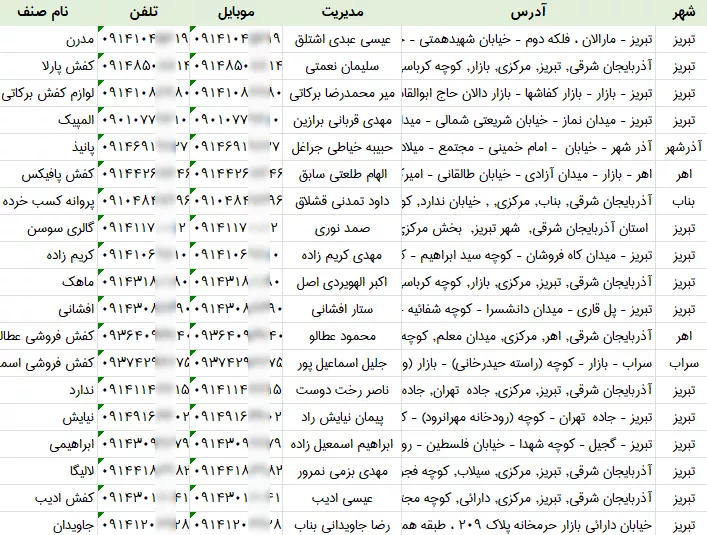Image resolution: width=707 pixels, height=535 pixels.
Task: Select address cell mentioning میدان کاه فروشان
Action: (528, 256)
